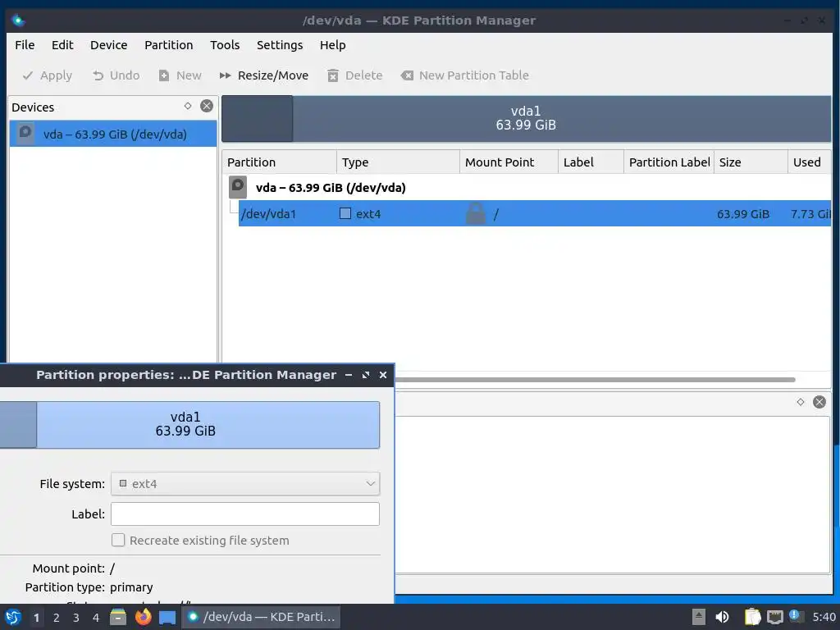This screenshot has height=630, width=840.
Task: Switch to virtual desktop 1
Action: [x=36, y=618]
